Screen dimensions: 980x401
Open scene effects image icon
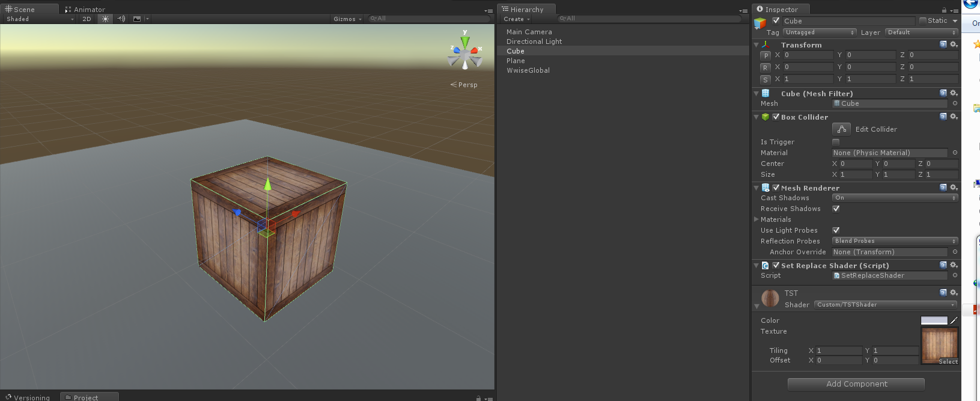click(x=137, y=19)
